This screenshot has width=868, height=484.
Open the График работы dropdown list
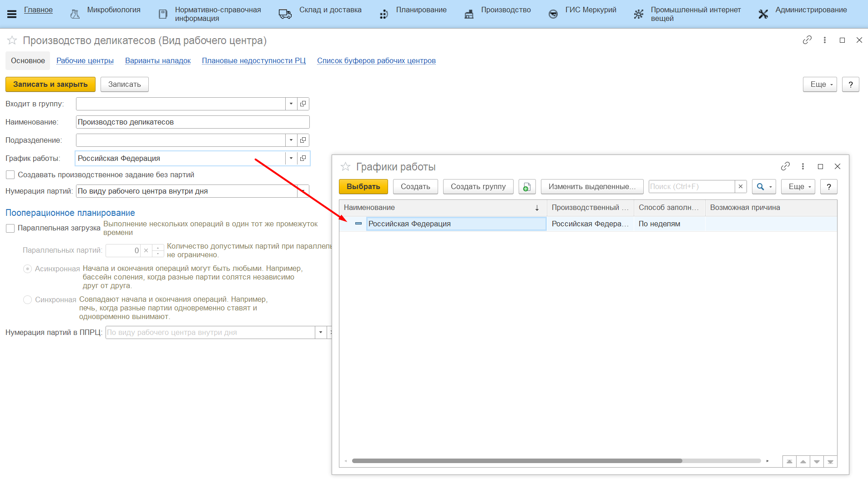pos(291,158)
